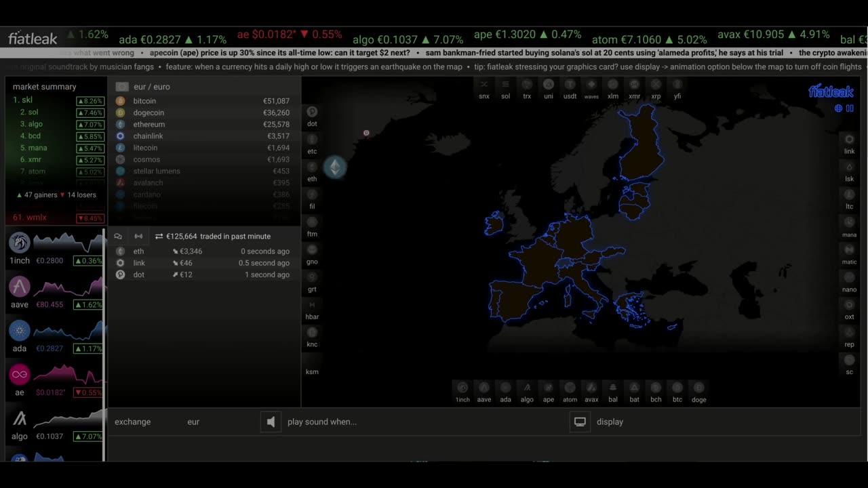Select the waves coin icon
Viewport: 868px width, 488px height.
(591, 84)
